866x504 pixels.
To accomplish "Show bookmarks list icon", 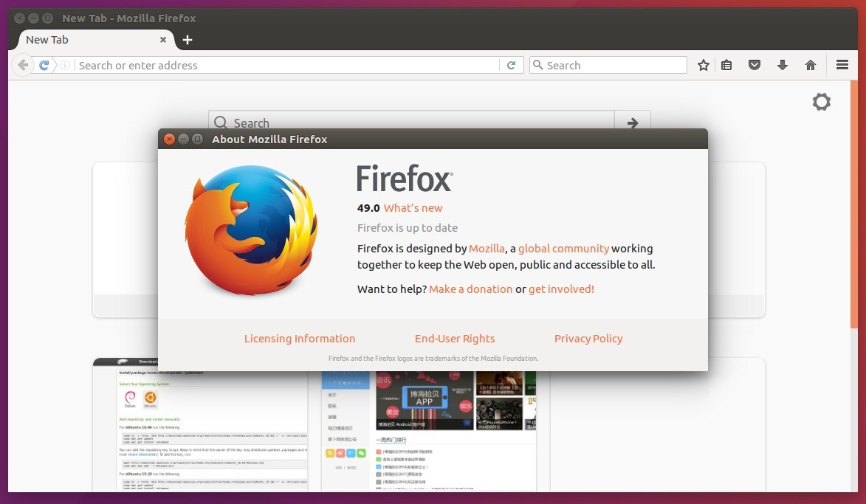I will coord(726,65).
